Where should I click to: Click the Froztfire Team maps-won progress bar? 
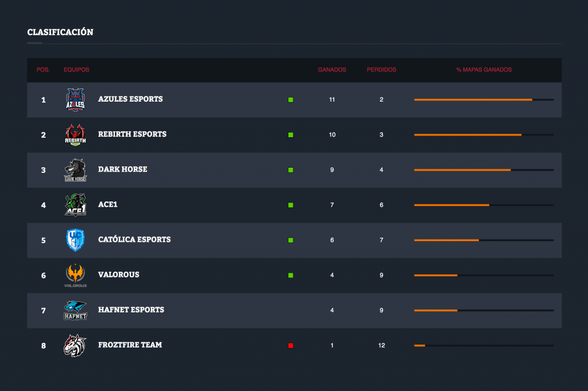pyautogui.click(x=483, y=346)
